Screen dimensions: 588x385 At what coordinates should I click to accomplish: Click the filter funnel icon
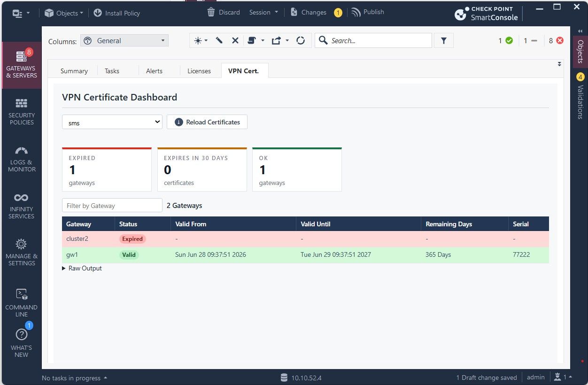[444, 41]
